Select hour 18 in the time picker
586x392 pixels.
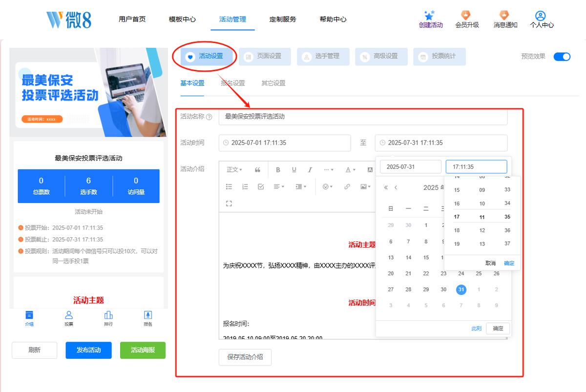tap(457, 230)
